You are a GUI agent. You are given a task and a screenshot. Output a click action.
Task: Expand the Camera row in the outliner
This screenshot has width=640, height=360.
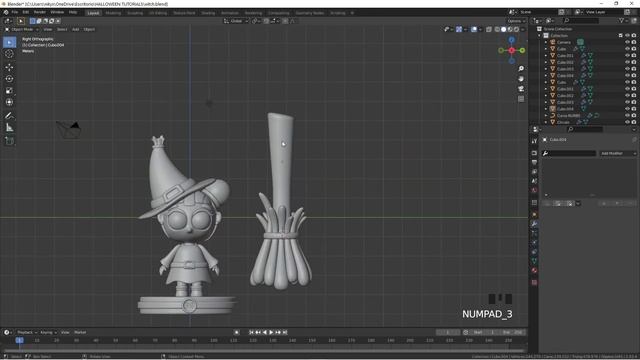546,42
